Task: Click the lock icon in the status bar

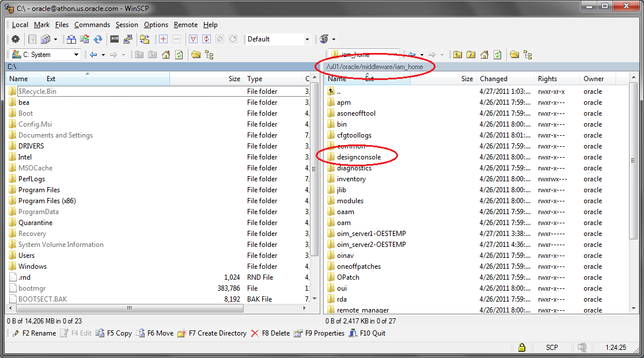Action: pos(521,347)
